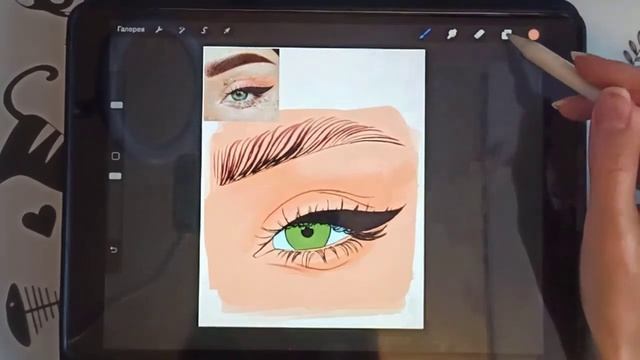The image size is (640, 360).
Task: Activate the Transform arrow tool
Action: click(x=227, y=30)
